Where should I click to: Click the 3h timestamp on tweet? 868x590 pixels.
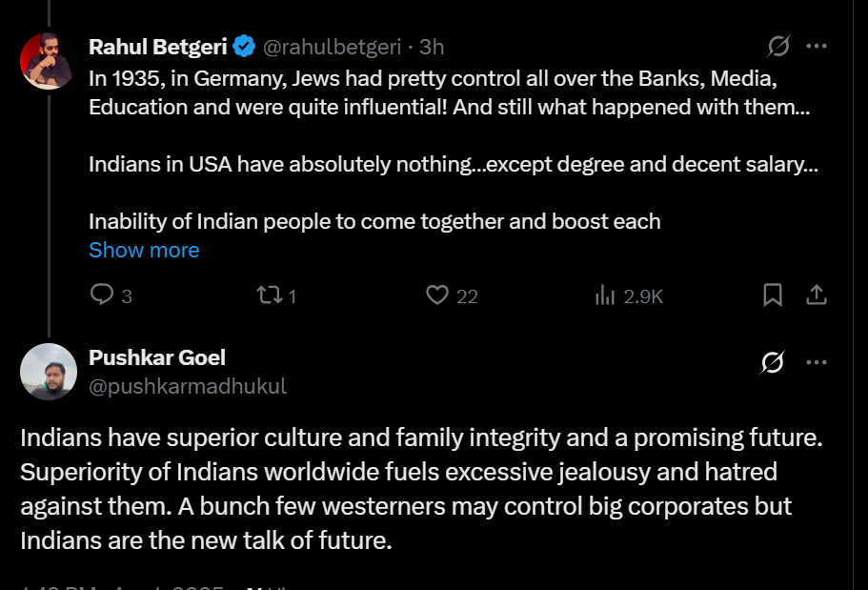432,46
